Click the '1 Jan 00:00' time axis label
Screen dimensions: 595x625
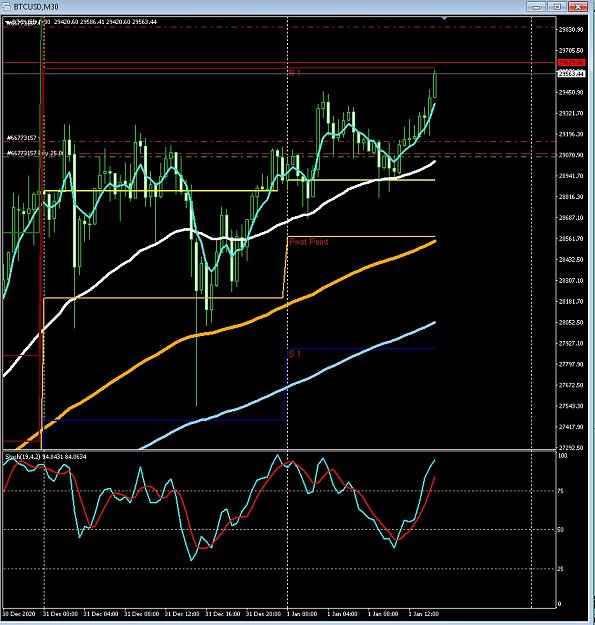302,613
